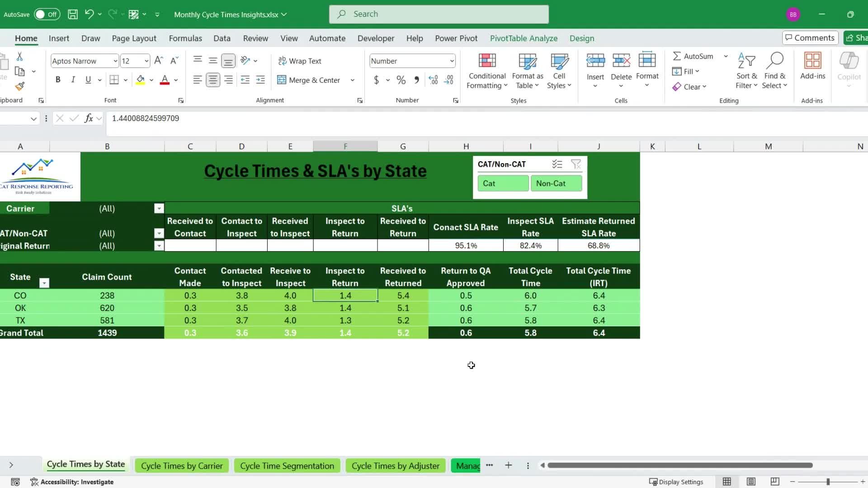Image resolution: width=868 pixels, height=488 pixels.
Task: Toggle the Non-Cat slicer button
Action: pyautogui.click(x=556, y=183)
